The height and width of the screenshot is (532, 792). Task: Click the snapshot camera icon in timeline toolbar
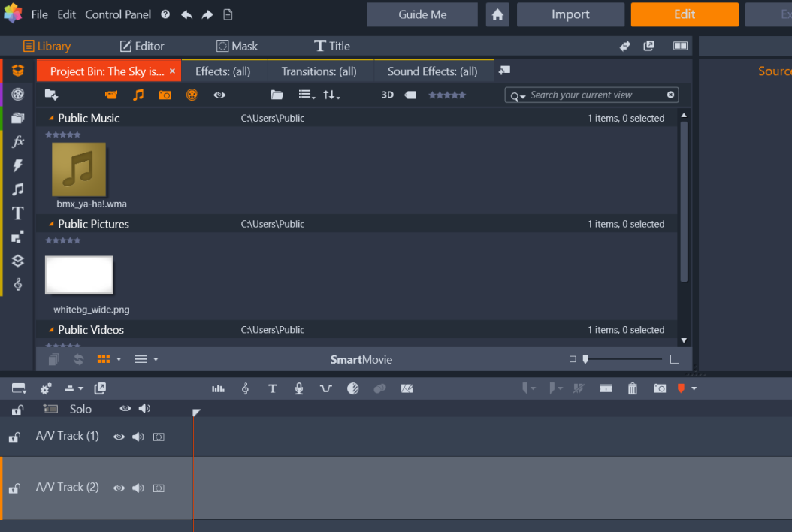point(660,388)
